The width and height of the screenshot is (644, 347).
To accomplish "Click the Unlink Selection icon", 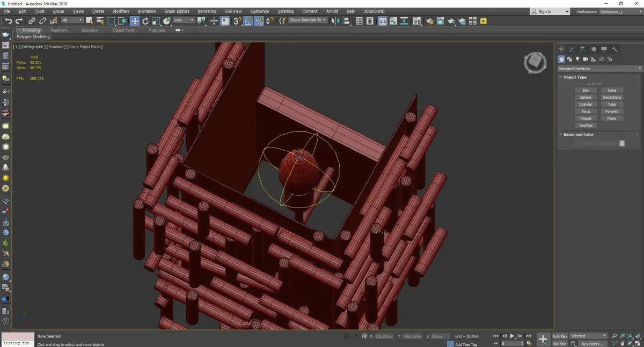I will tap(42, 21).
